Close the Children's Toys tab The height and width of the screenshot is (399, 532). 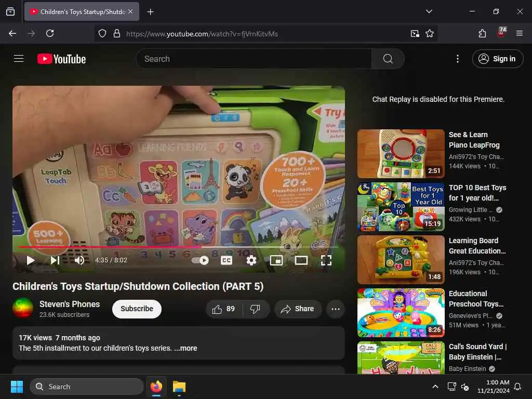[x=130, y=11]
